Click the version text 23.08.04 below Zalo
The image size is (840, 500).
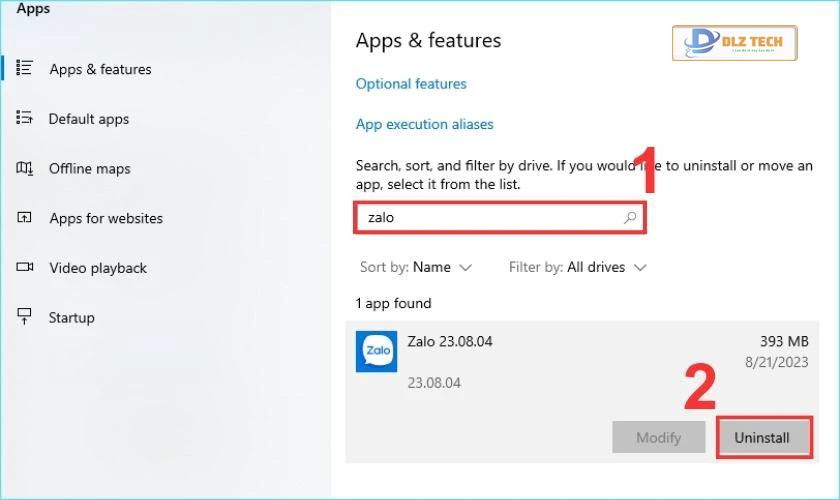(434, 383)
